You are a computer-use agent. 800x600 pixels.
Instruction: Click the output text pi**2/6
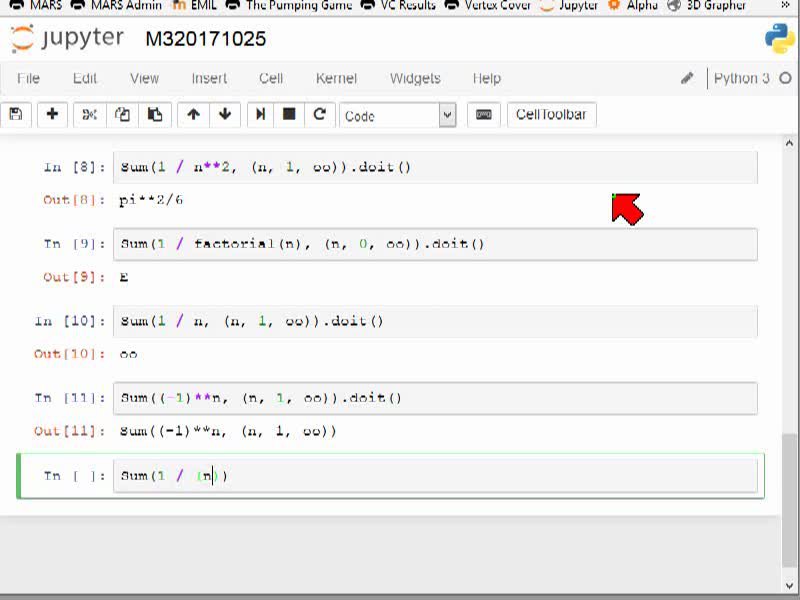(151, 199)
